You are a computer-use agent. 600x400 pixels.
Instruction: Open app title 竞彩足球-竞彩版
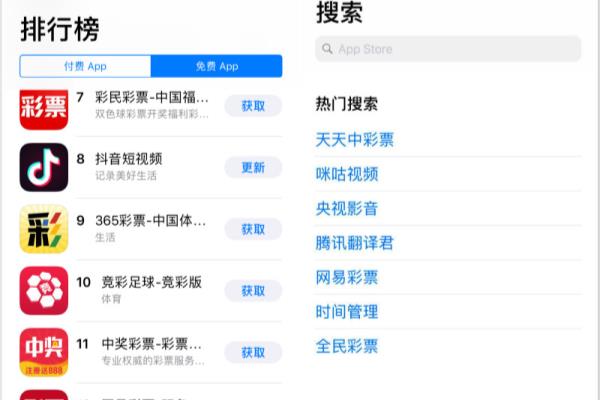[x=152, y=282]
